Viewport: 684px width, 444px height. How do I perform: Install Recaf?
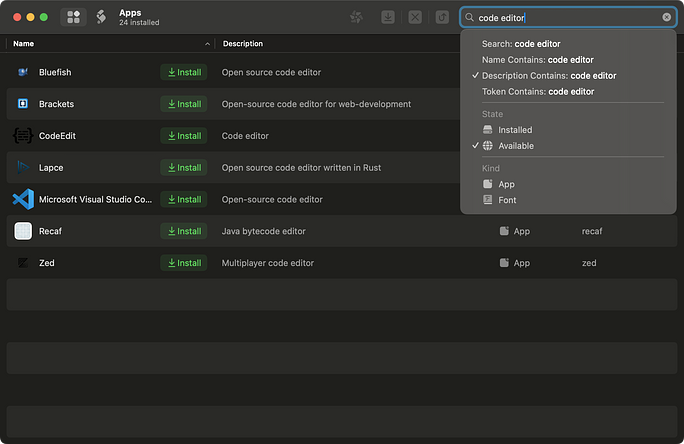[184, 231]
